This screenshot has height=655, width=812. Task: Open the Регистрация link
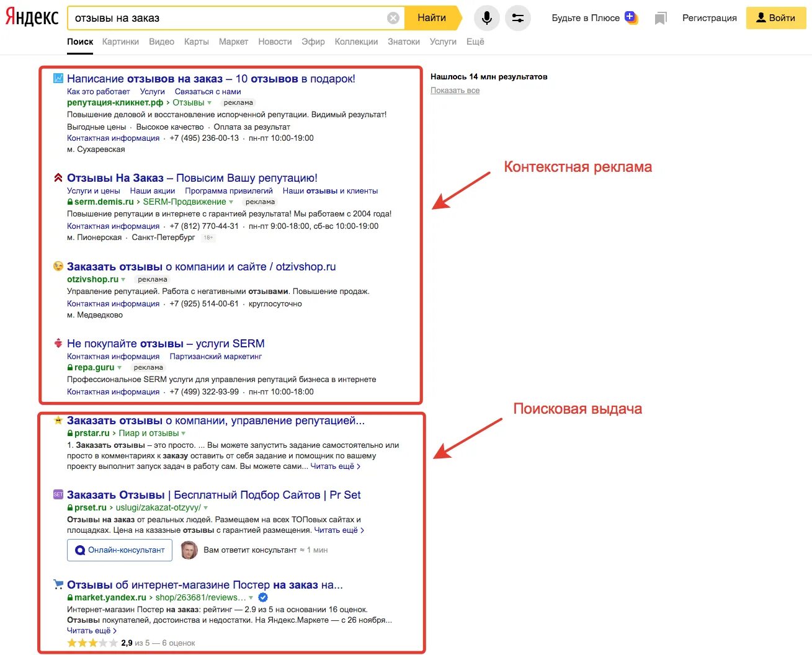(710, 18)
